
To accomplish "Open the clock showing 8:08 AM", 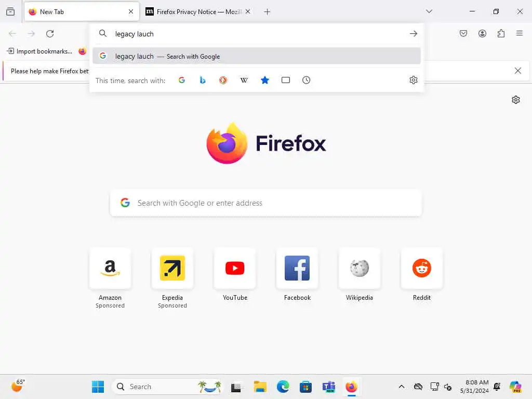I will pos(474,387).
